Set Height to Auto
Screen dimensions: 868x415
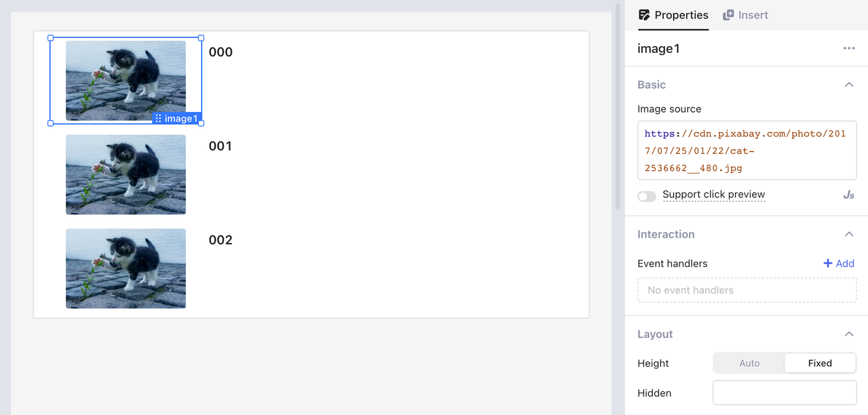pyautogui.click(x=749, y=363)
